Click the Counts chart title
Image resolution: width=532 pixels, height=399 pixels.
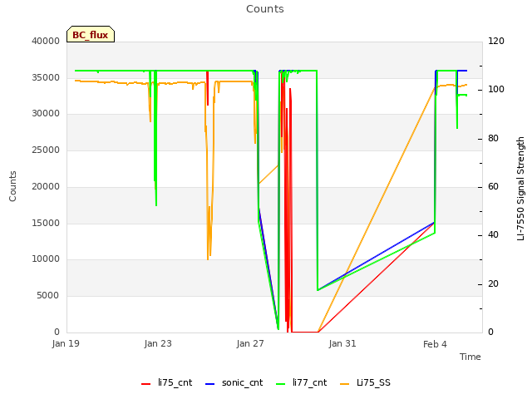(265, 9)
